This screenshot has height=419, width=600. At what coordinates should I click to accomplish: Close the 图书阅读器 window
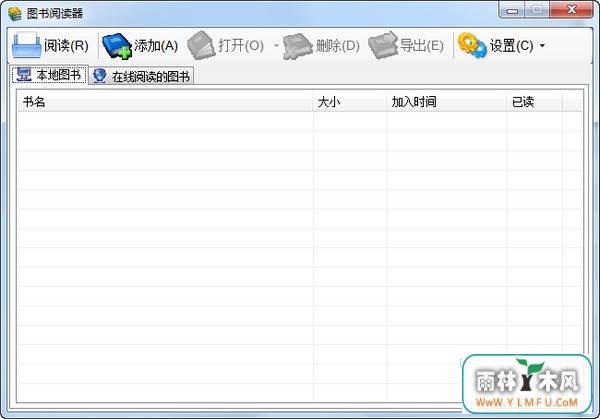571,10
